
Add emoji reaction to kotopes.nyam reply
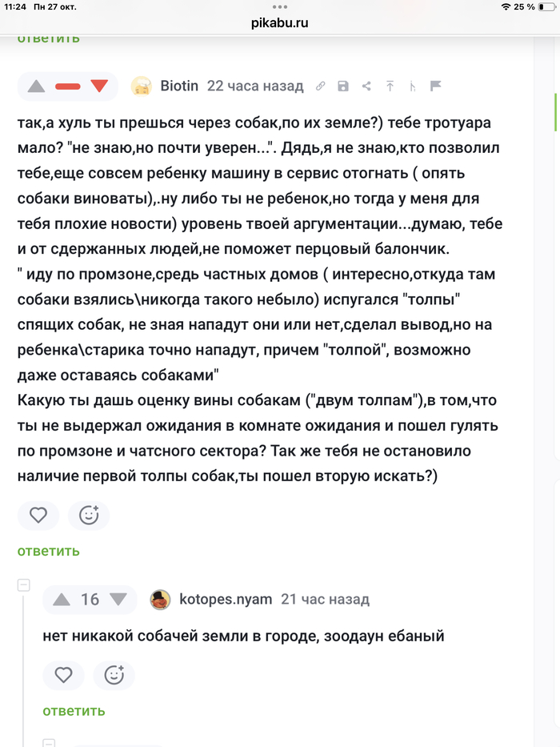tap(114, 676)
